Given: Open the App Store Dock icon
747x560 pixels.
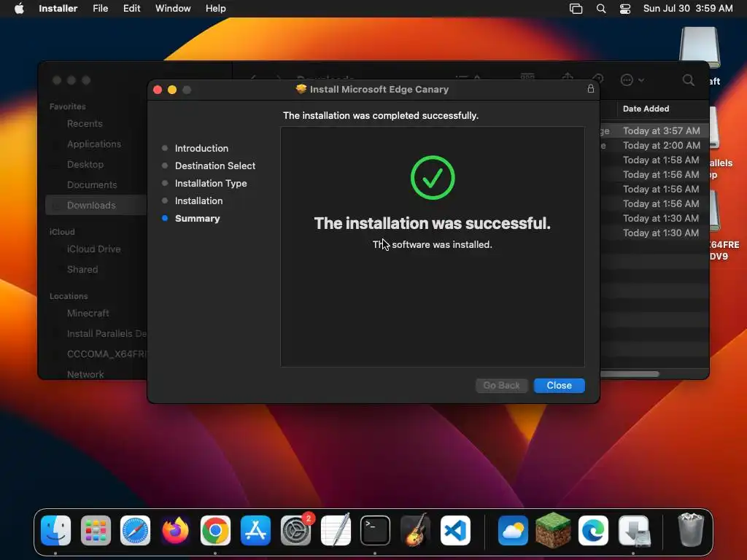Looking at the screenshot, I should (x=255, y=530).
